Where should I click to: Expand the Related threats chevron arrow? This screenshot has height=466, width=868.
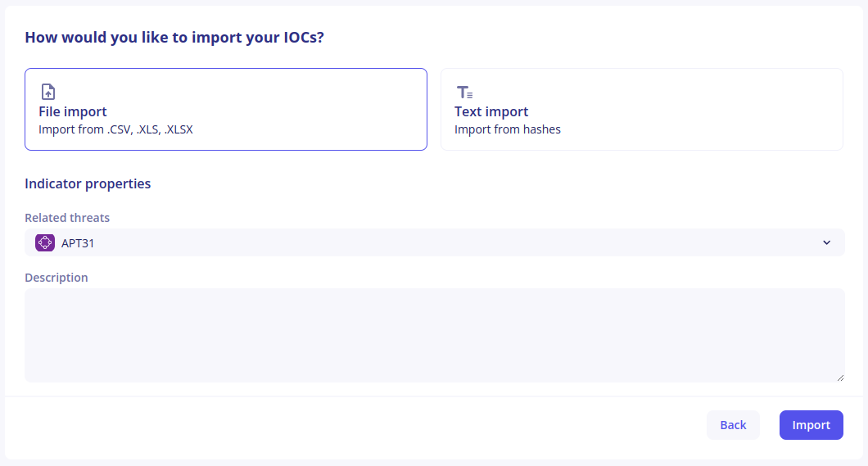[826, 242]
